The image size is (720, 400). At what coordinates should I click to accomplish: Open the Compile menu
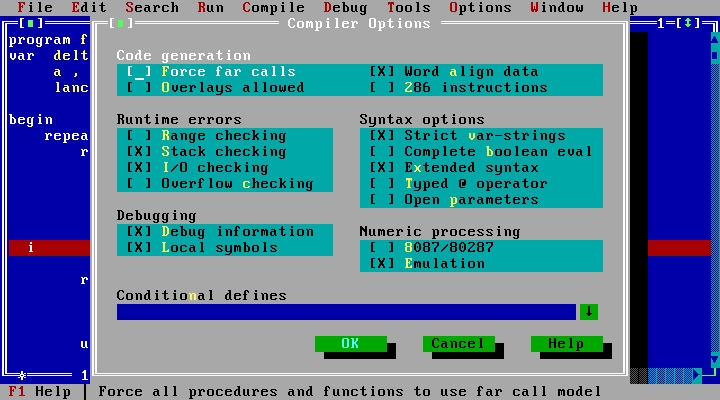[x=274, y=8]
